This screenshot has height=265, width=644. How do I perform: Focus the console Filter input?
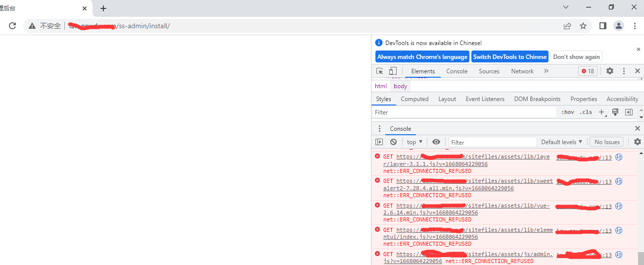(493, 142)
